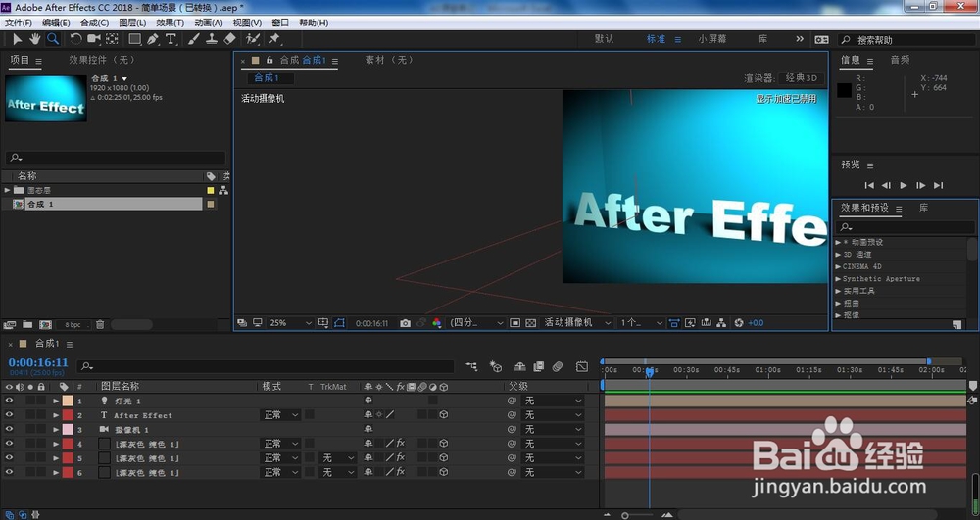Select the Zoom magnifier tool
980x520 pixels.
point(53,39)
